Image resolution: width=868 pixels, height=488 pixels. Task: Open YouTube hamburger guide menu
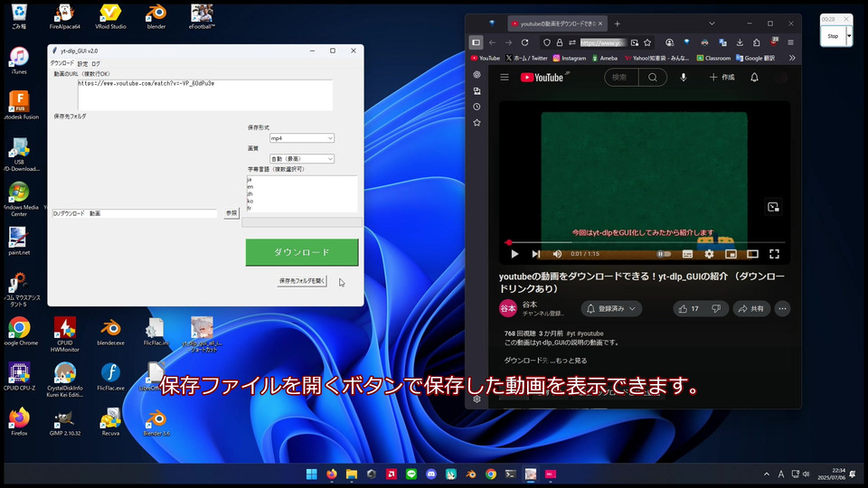505,78
